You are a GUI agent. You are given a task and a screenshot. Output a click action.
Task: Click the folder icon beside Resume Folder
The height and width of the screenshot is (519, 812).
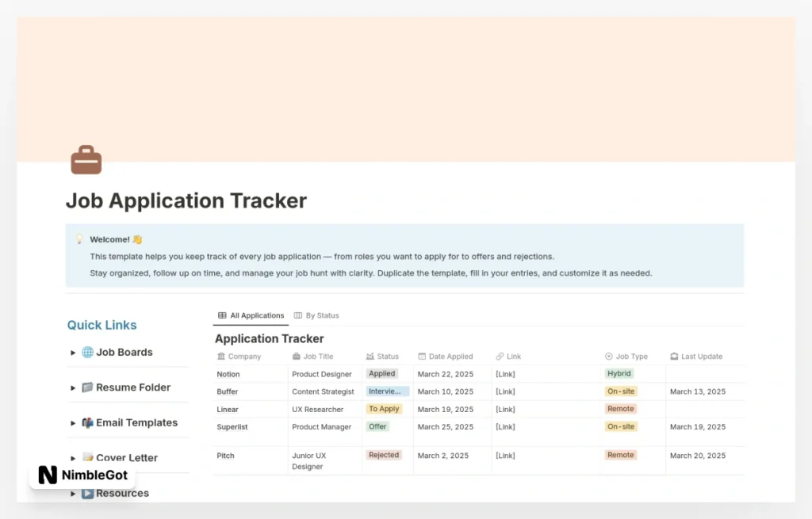[87, 387]
